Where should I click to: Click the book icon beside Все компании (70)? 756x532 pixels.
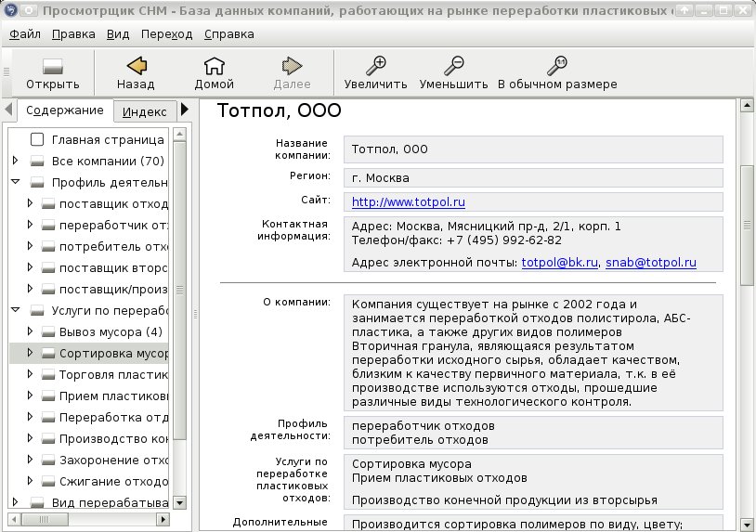37,161
